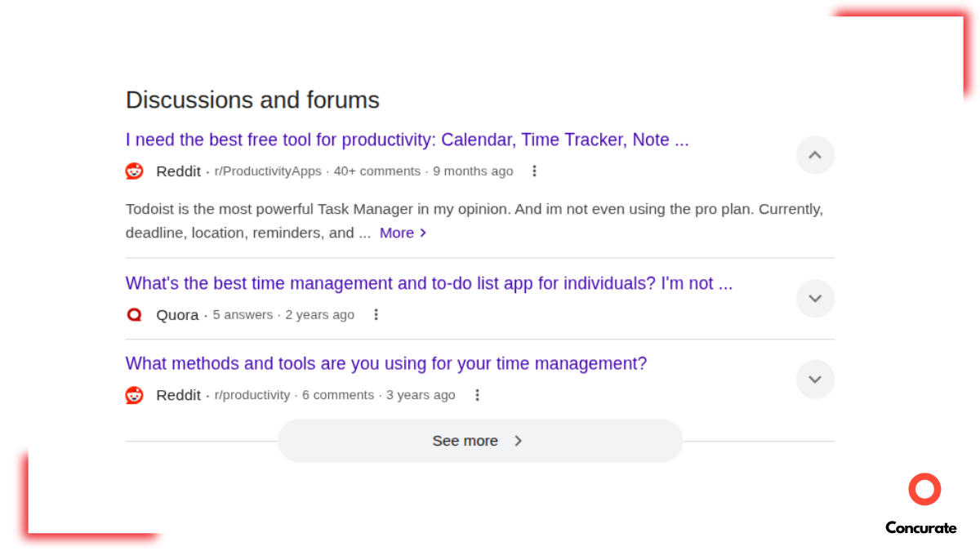The width and height of the screenshot is (980, 551).
Task: Click the arrow icon inside the See more button
Action: click(518, 441)
